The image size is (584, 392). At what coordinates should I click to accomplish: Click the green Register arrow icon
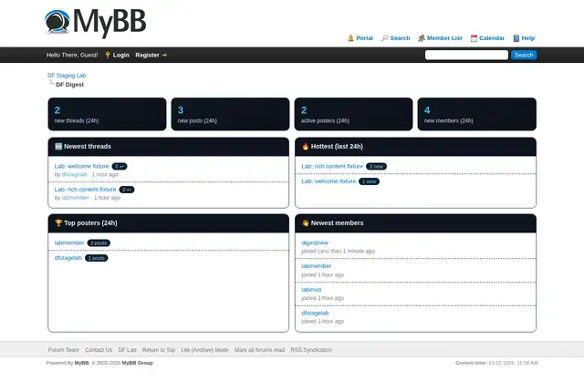(164, 55)
